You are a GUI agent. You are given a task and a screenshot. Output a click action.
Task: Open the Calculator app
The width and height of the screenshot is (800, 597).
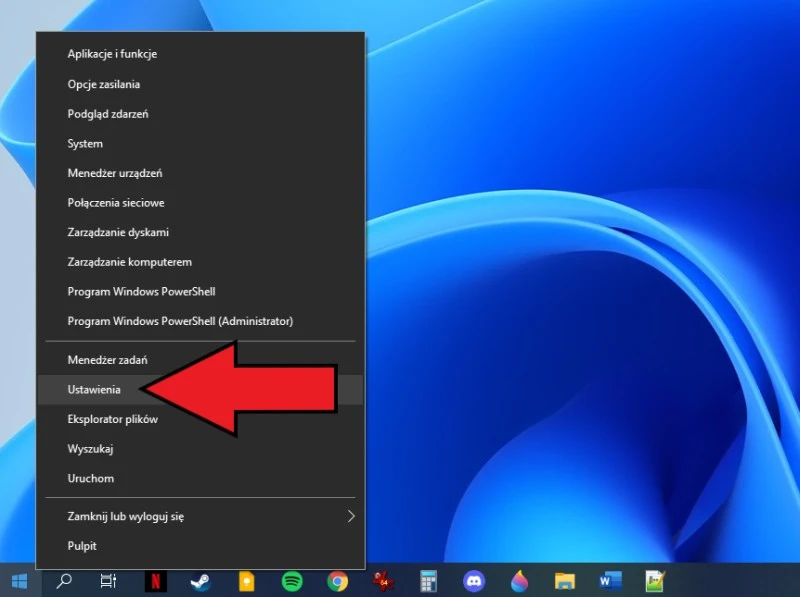coord(428,581)
